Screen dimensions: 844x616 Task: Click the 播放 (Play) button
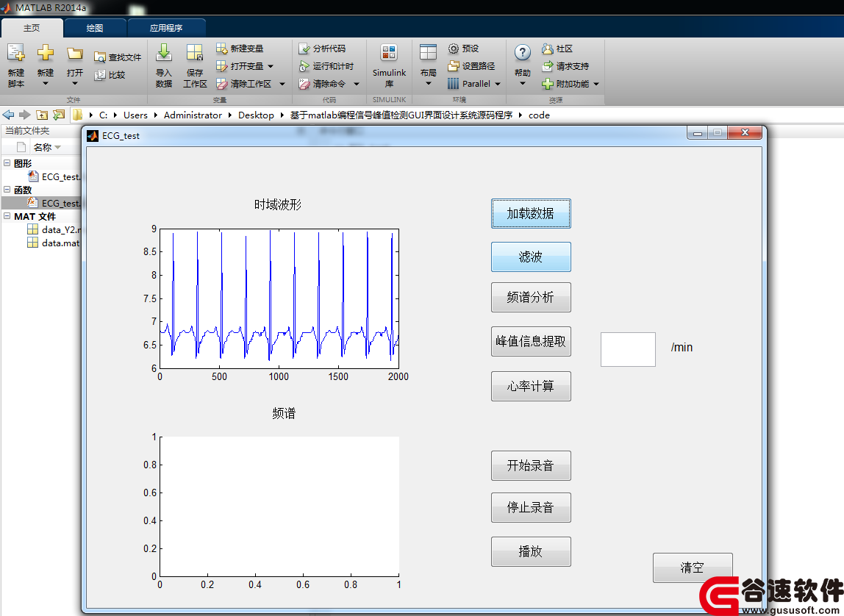(531, 551)
